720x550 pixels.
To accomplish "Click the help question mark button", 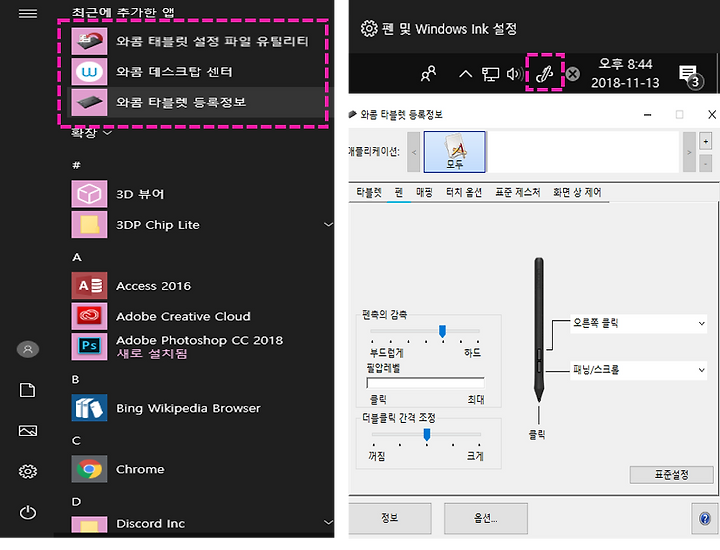I will [704, 519].
